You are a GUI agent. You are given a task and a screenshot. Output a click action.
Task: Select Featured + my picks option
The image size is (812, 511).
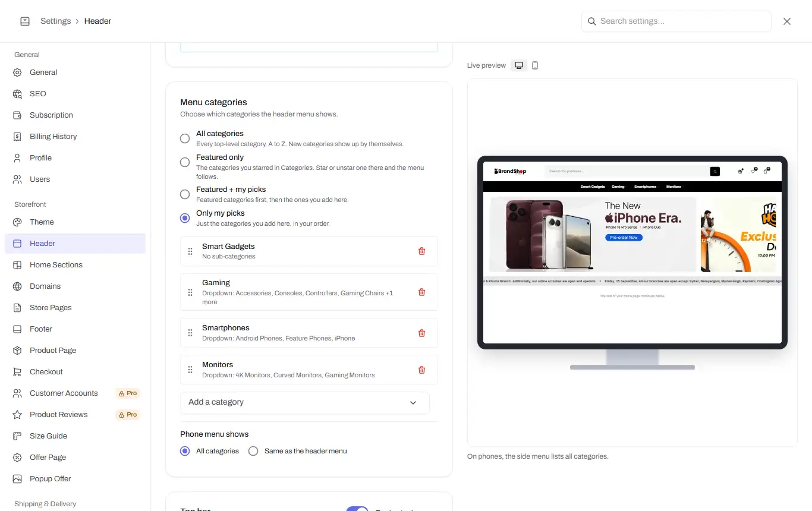(x=185, y=194)
